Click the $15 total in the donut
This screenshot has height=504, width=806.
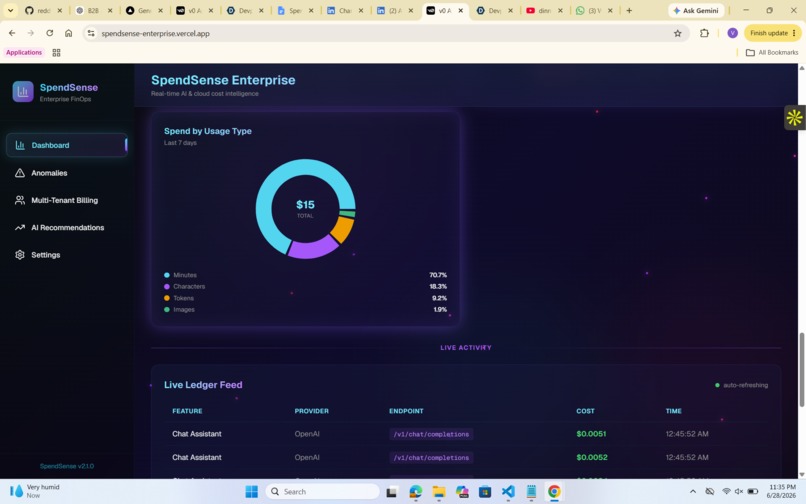(x=305, y=205)
